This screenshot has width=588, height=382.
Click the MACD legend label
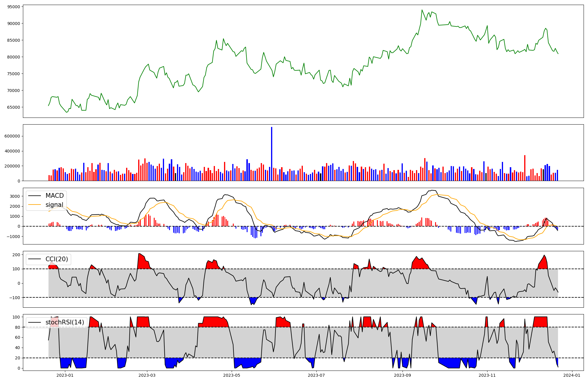[x=54, y=196]
